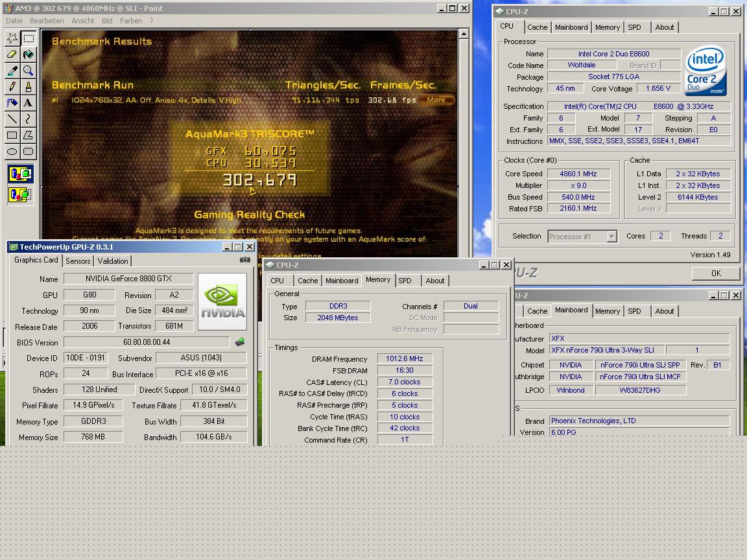Choose the straight Line tool
Viewport: 747px width, 560px height.
(12, 119)
